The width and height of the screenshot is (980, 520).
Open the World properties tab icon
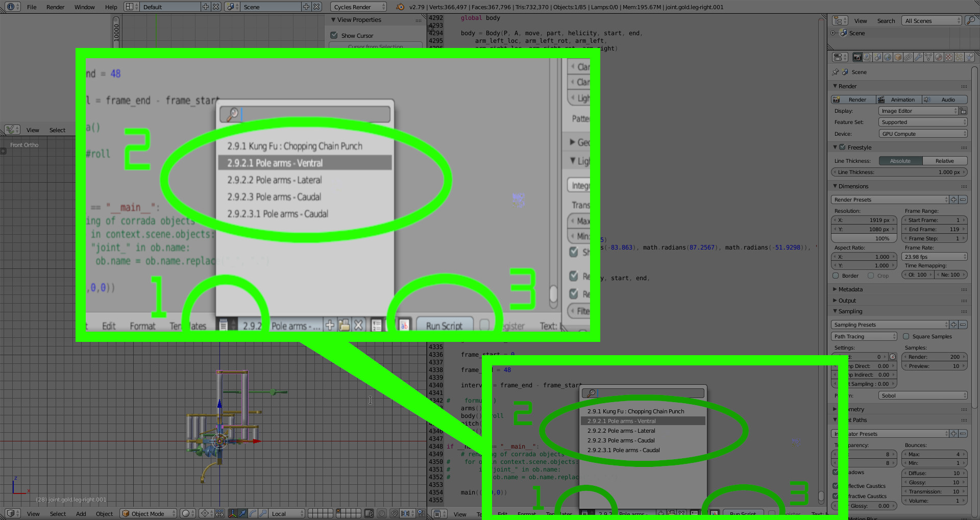(x=888, y=57)
